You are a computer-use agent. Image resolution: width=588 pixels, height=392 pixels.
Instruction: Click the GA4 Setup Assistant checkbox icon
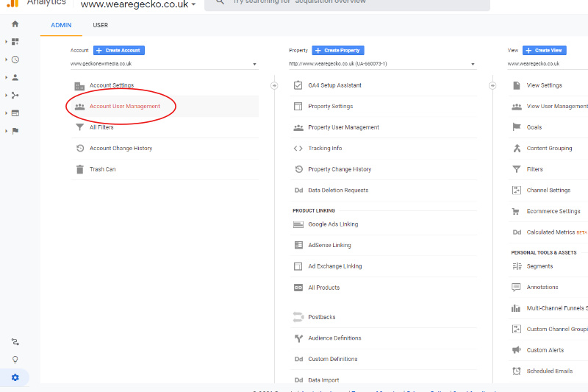[298, 85]
